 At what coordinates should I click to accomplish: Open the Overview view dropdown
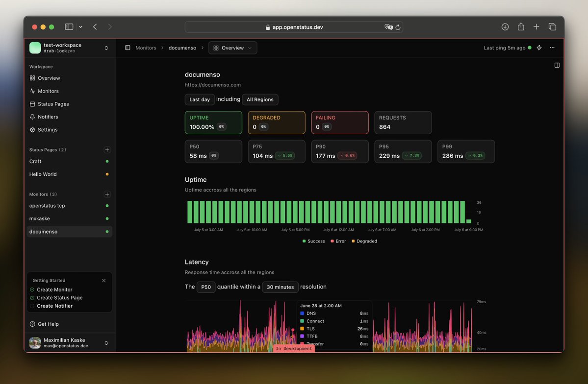[232, 48]
